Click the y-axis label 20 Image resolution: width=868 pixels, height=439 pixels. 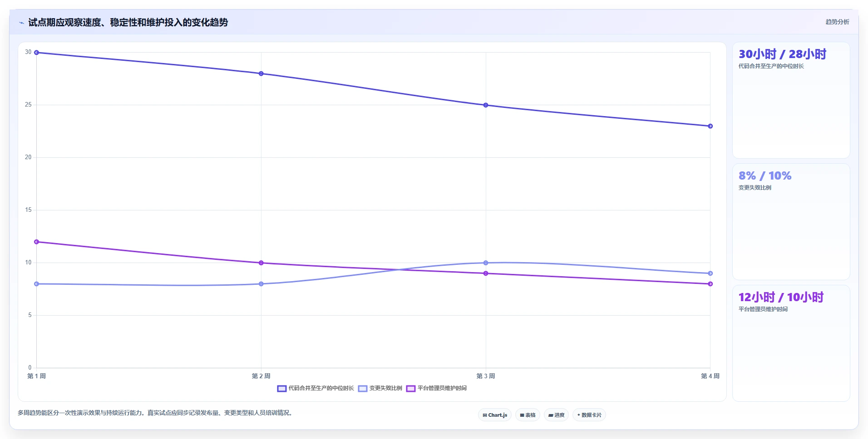(x=28, y=157)
